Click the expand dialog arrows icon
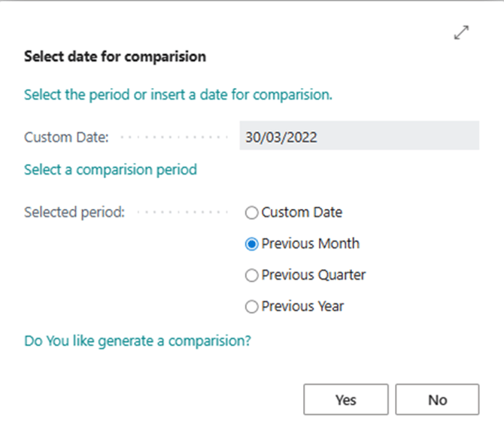Image resolution: width=504 pixels, height=433 pixels. point(462,32)
